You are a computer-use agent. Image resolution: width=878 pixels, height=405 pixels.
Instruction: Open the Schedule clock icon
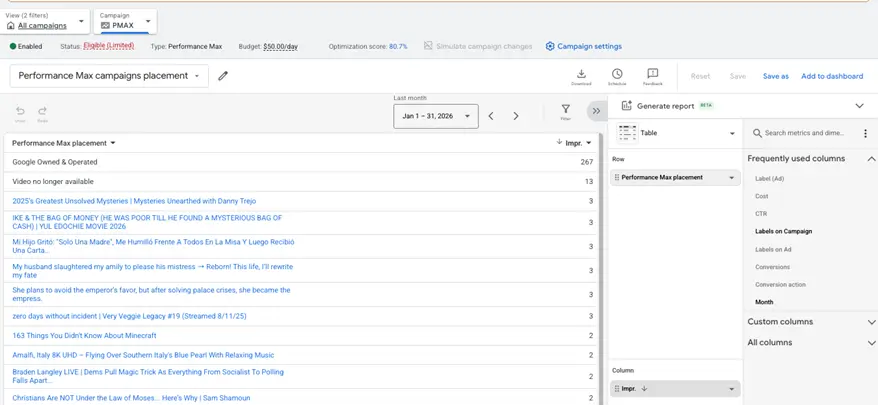(x=617, y=73)
